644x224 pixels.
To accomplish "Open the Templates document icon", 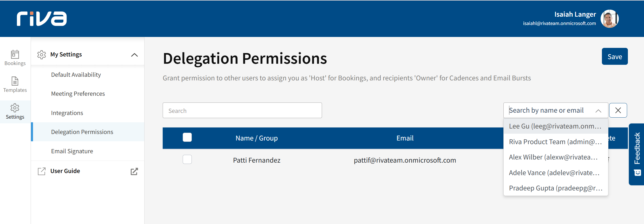I will 15,81.
